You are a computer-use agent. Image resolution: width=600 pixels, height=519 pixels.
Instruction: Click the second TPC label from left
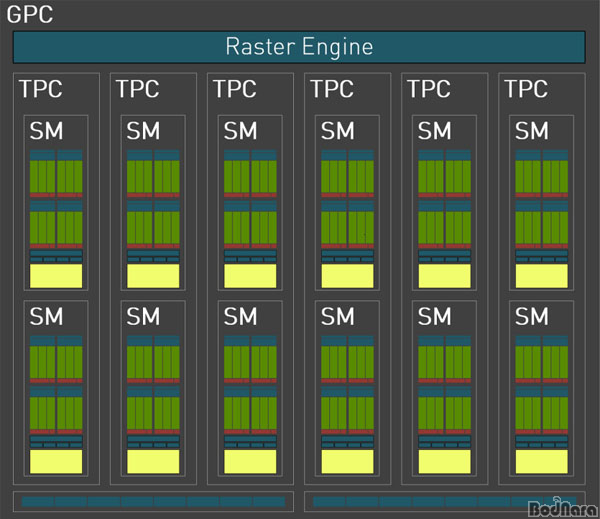pos(138,89)
